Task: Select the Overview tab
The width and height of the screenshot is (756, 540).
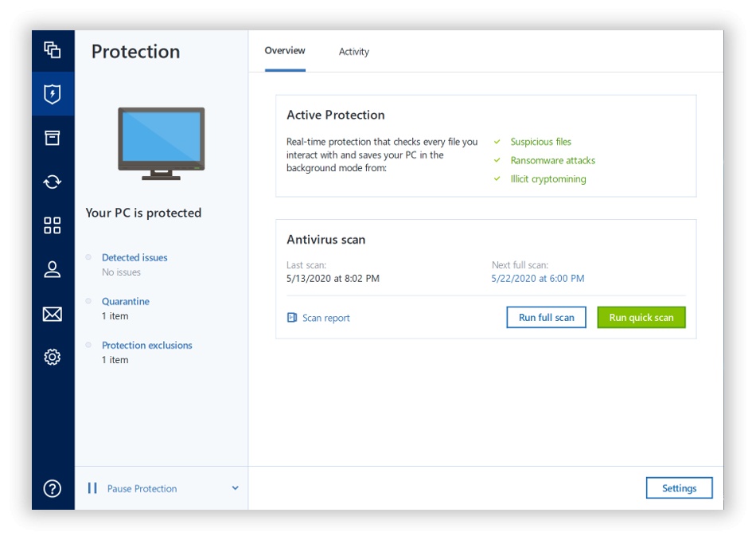Action: click(x=285, y=51)
